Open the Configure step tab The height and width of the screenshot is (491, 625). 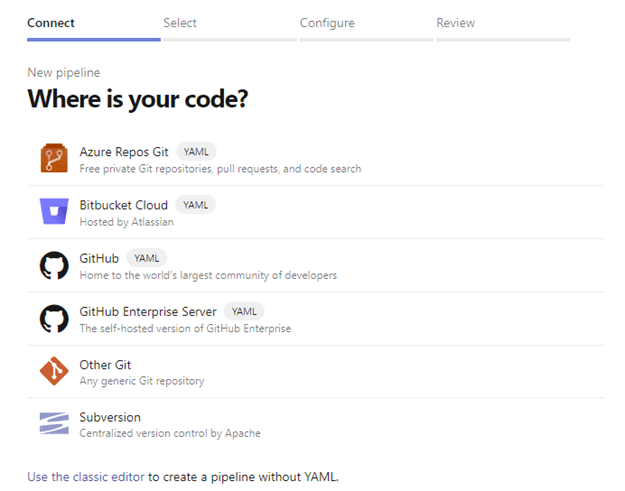tap(327, 23)
